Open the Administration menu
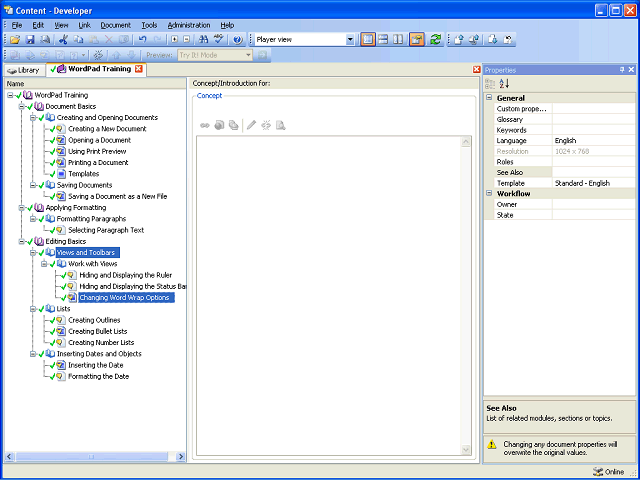This screenshot has height=480, width=640. pyautogui.click(x=189, y=25)
